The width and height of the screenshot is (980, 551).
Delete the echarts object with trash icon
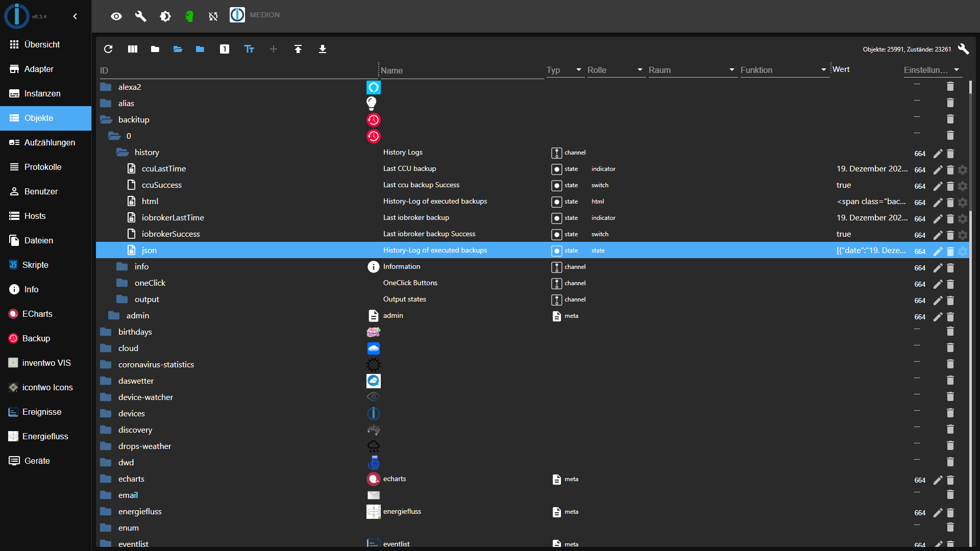[950, 480]
